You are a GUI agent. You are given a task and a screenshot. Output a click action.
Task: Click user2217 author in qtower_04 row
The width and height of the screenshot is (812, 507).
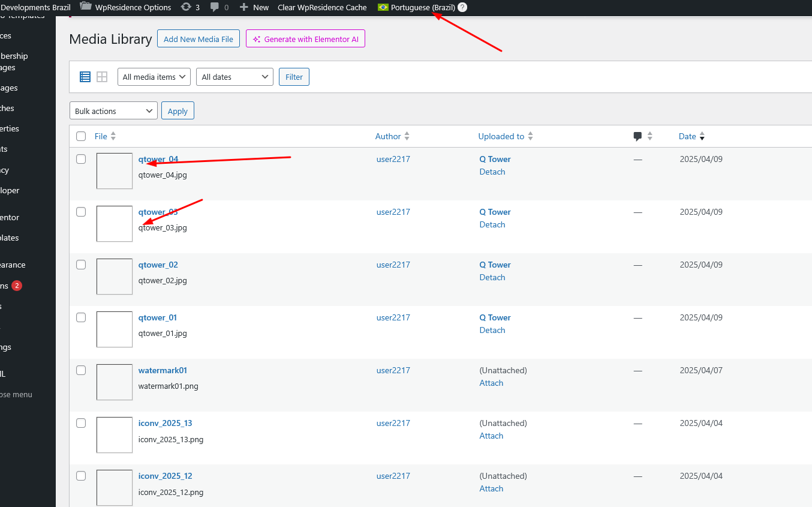tap(393, 159)
